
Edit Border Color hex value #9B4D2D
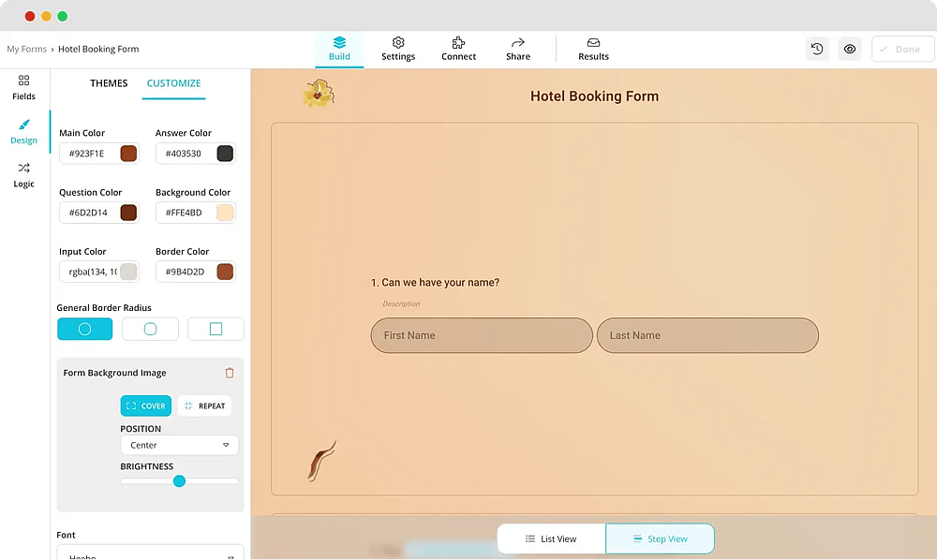[186, 272]
